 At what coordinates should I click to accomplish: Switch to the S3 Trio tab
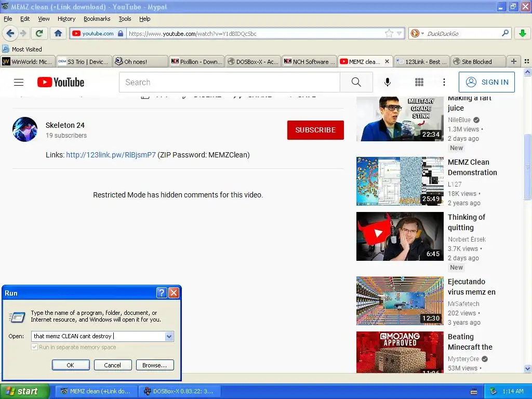[84, 61]
